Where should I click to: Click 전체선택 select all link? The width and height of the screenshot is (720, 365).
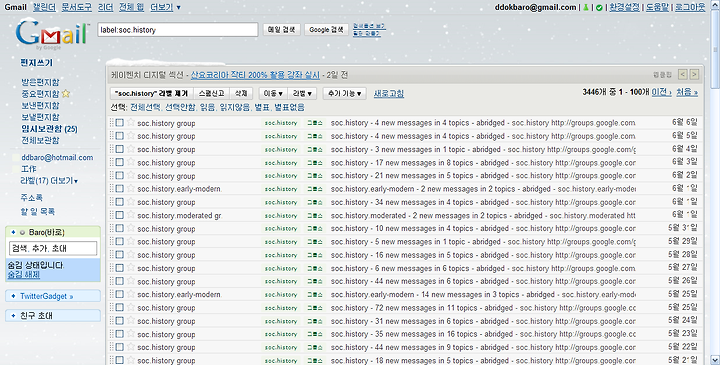tap(145, 107)
